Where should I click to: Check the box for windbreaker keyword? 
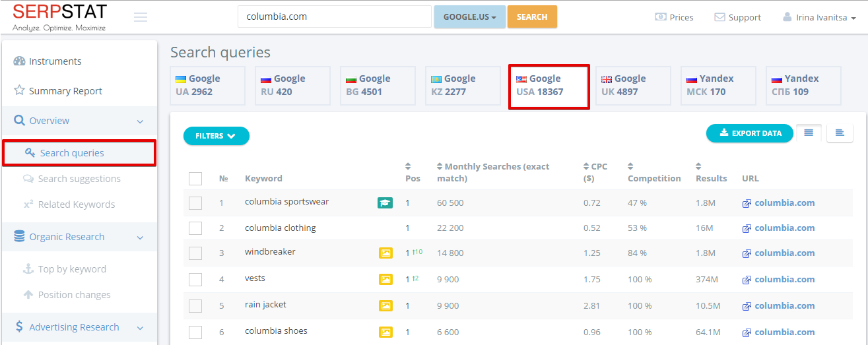point(195,253)
